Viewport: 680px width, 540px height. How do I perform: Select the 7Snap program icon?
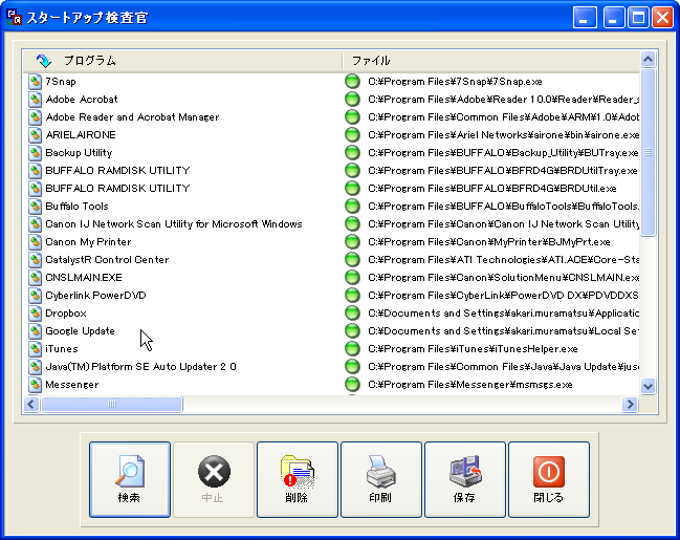coord(35,82)
